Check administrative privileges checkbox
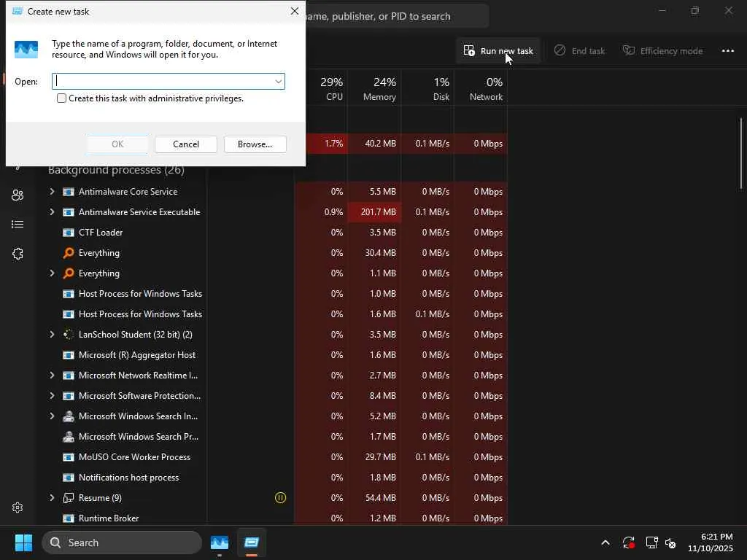Screen dimensions: 747x560 (61, 98)
